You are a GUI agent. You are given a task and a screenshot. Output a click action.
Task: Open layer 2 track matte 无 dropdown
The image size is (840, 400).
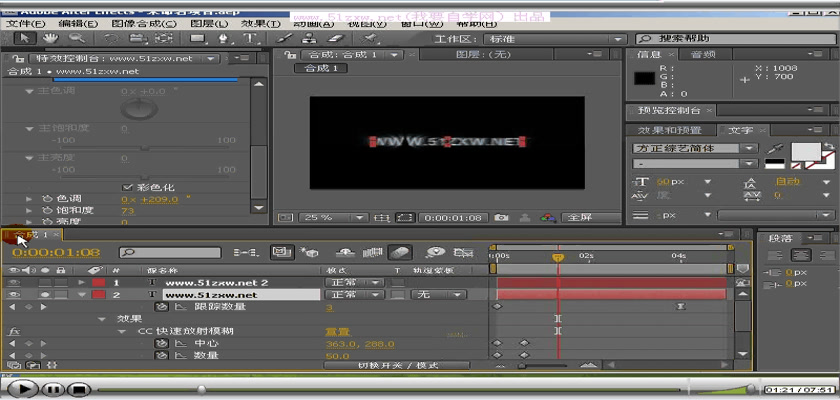pos(438,295)
